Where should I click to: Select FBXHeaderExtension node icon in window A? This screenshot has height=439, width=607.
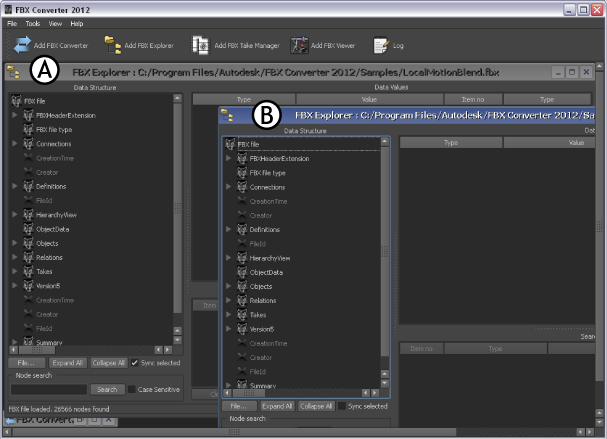click(28, 115)
